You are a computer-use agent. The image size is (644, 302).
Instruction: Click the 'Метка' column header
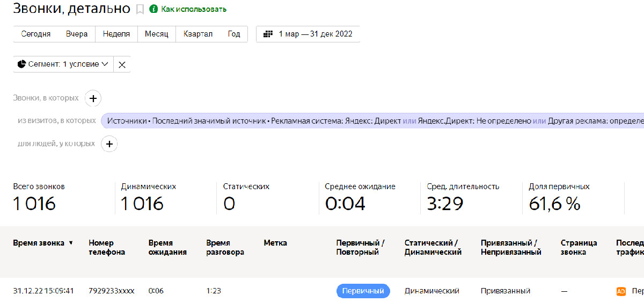click(x=275, y=243)
